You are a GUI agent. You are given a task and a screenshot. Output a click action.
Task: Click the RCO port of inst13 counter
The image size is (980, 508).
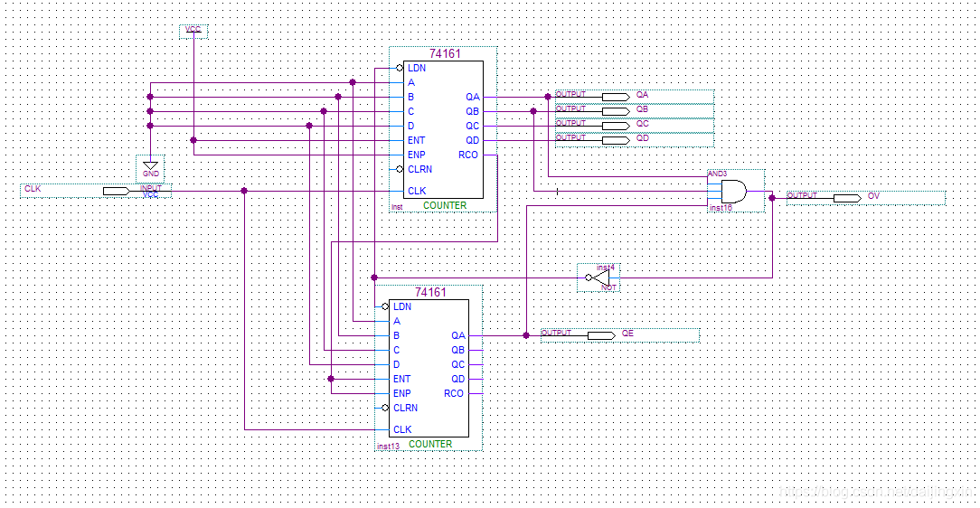click(454, 393)
